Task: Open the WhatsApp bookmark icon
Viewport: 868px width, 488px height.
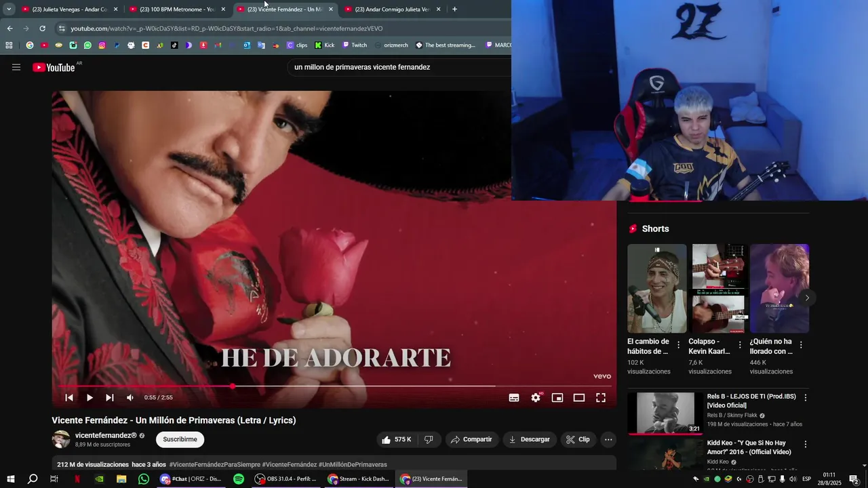Action: [x=87, y=45]
